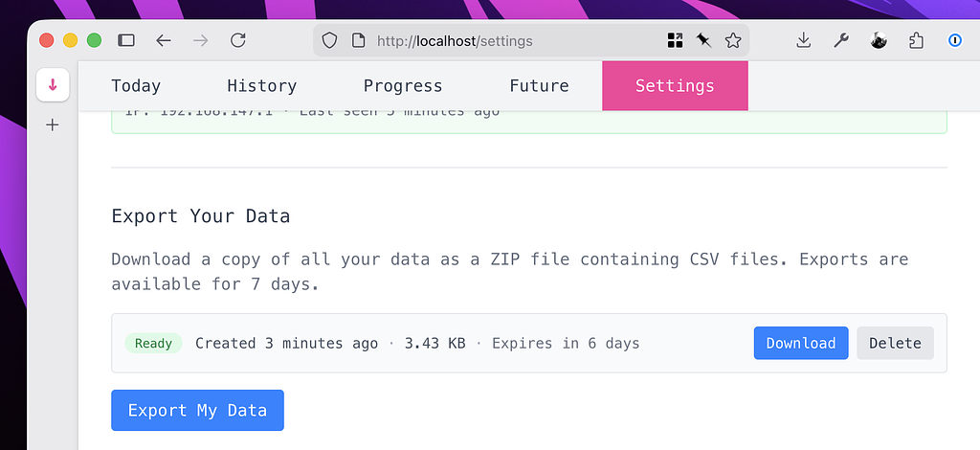This screenshot has width=980, height=450.
Task: Download the ready data export
Action: [800, 343]
